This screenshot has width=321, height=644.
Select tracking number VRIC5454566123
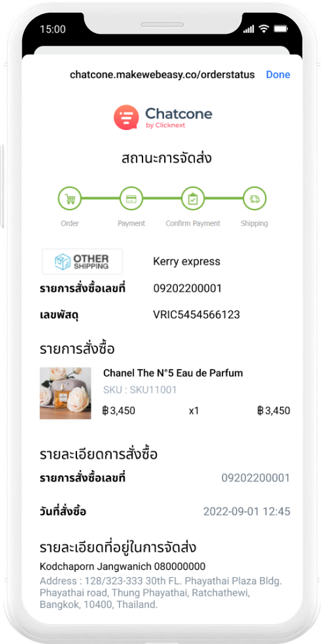tap(197, 315)
